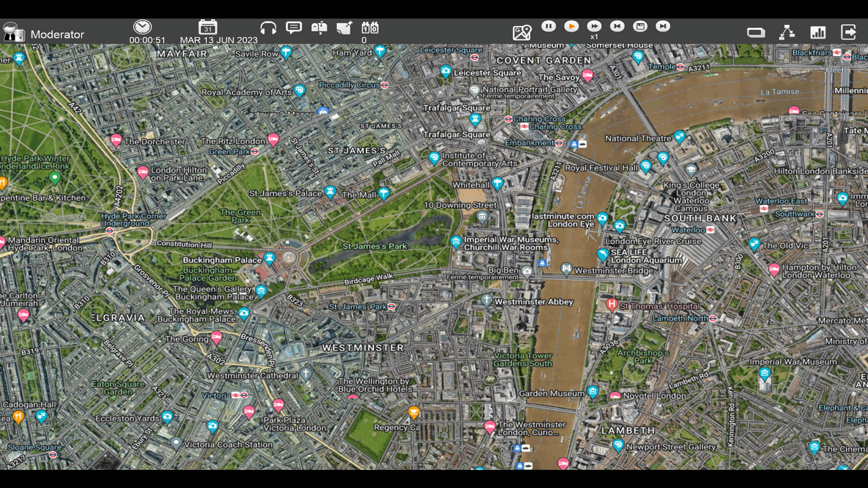Click the fast forward speed button

pyautogui.click(x=594, y=26)
